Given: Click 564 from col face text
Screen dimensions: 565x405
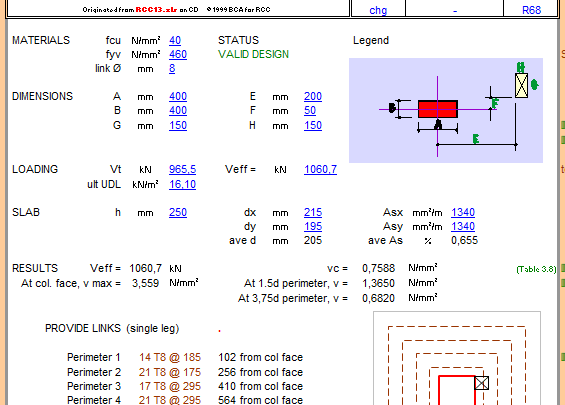Looking at the screenshot, I should pos(260,400).
